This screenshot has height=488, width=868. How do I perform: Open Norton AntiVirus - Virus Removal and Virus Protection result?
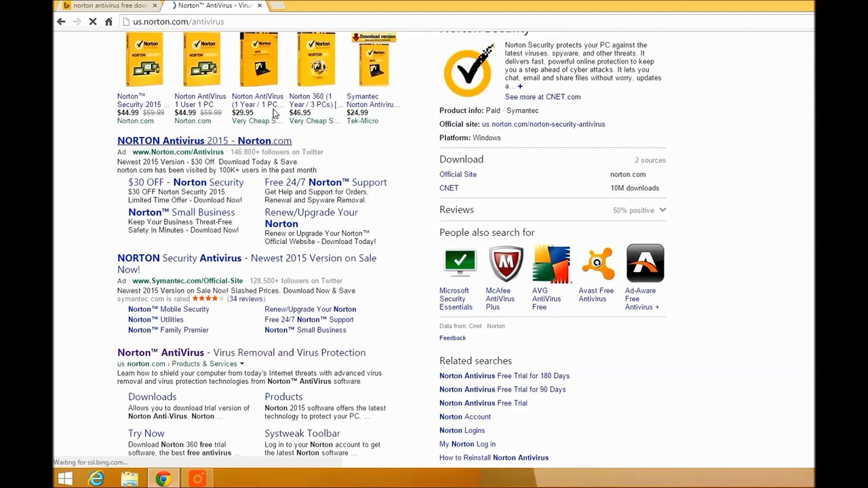pyautogui.click(x=241, y=352)
